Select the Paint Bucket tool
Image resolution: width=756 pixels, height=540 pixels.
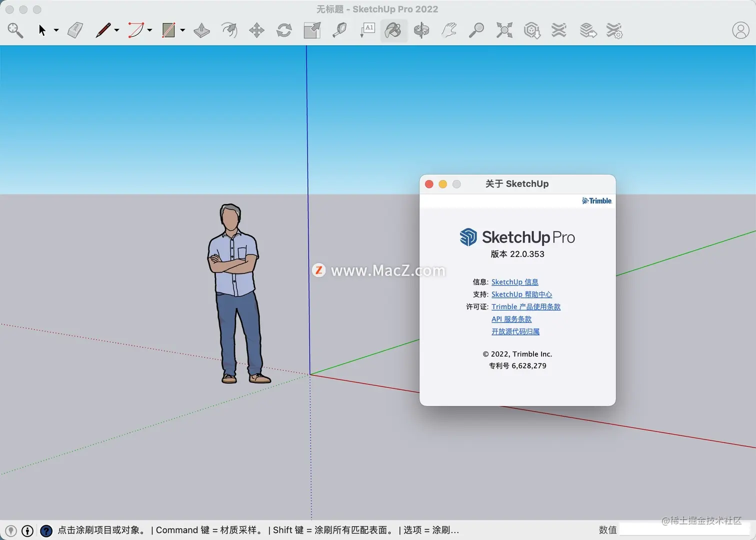[x=393, y=30]
